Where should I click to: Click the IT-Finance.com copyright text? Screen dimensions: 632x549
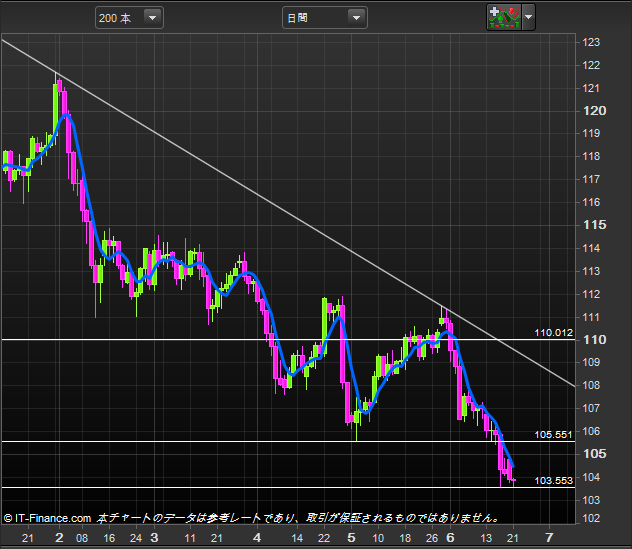coord(48,518)
